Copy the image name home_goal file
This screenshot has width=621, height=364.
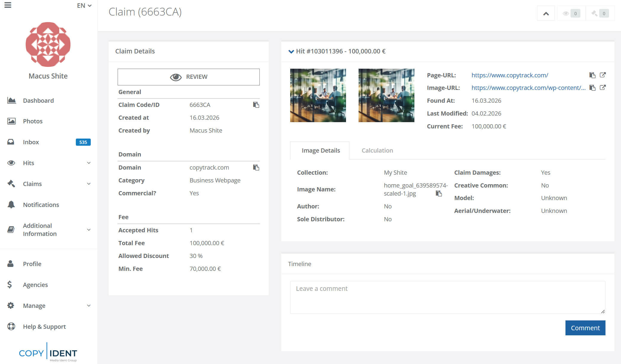(x=439, y=193)
